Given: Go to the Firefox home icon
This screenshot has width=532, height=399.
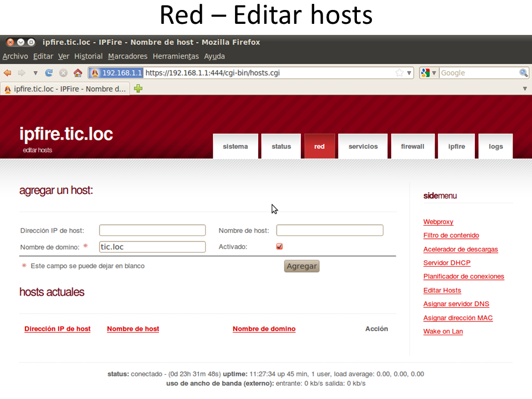Looking at the screenshot, I should click(78, 73).
